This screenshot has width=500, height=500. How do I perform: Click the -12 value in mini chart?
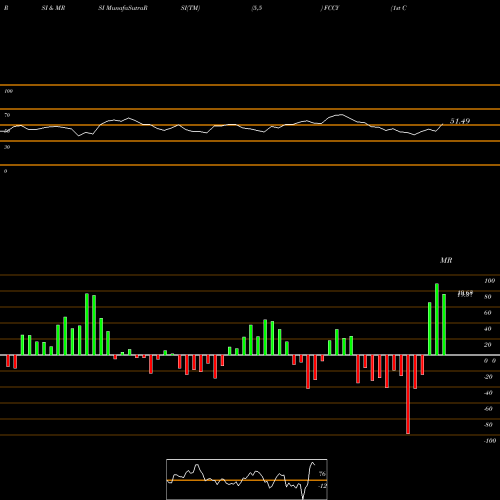click(x=322, y=486)
